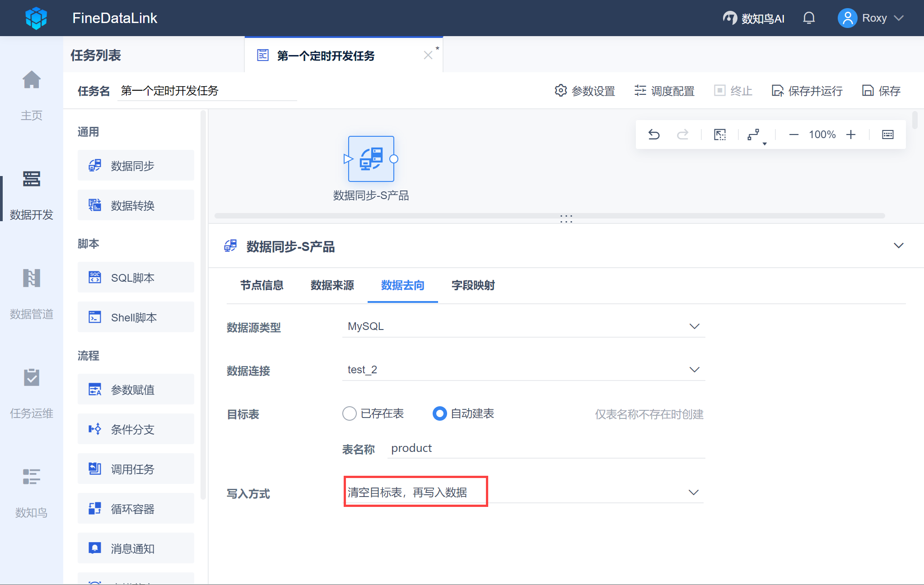Image resolution: width=924 pixels, height=585 pixels.
Task: Click the 表名称 product input field
Action: coord(546,448)
